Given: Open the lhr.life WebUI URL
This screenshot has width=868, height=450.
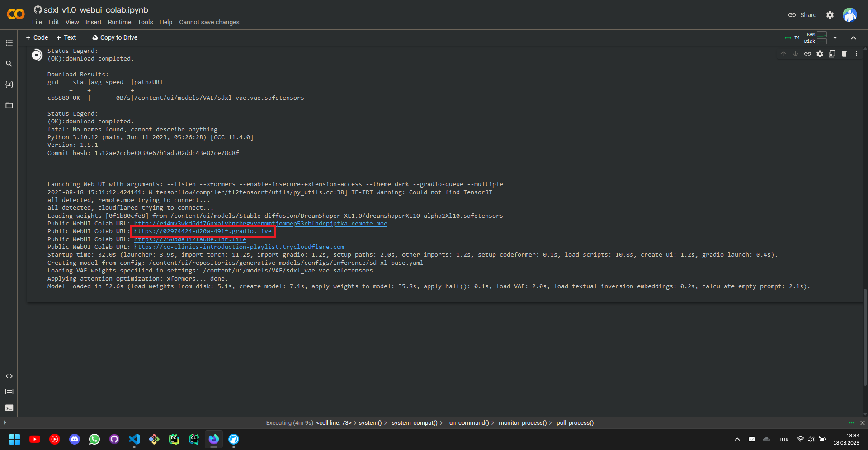Looking at the screenshot, I should (x=190, y=239).
